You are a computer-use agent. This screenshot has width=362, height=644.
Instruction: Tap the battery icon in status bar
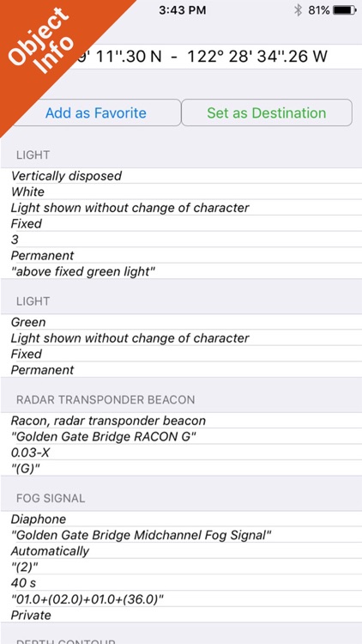click(x=345, y=10)
